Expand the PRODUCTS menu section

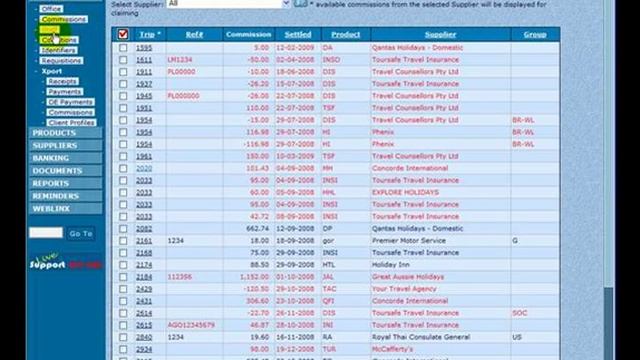66,133
